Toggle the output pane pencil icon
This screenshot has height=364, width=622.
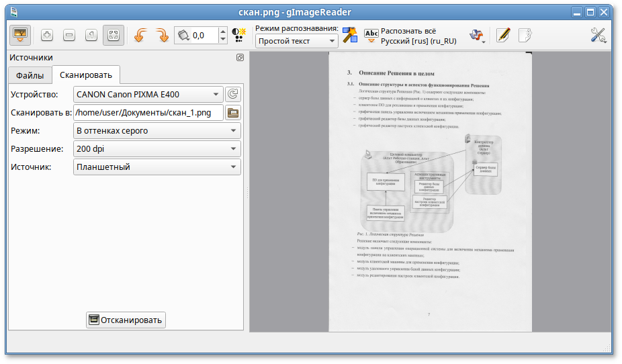coord(502,35)
